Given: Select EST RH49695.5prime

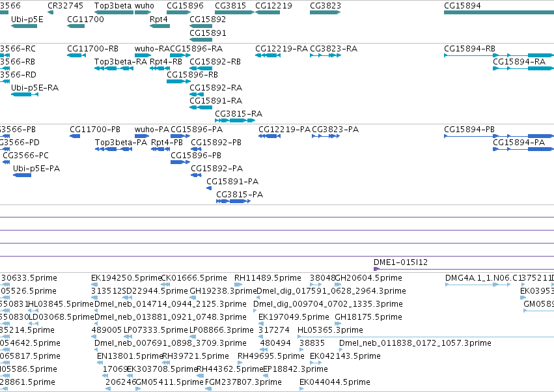Looking at the screenshot, I should (x=240, y=363).
